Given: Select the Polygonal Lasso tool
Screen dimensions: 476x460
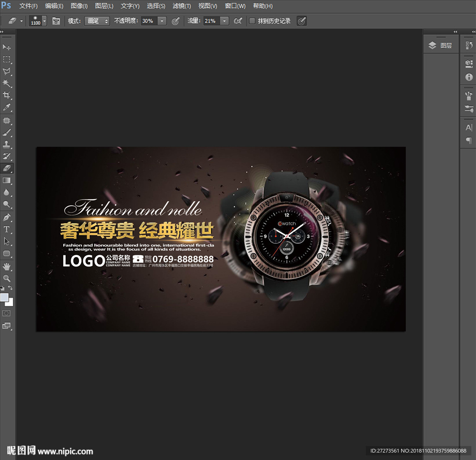Looking at the screenshot, I should point(7,72).
